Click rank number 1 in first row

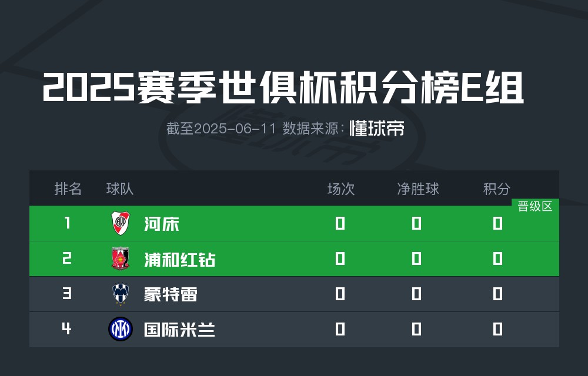68,223
